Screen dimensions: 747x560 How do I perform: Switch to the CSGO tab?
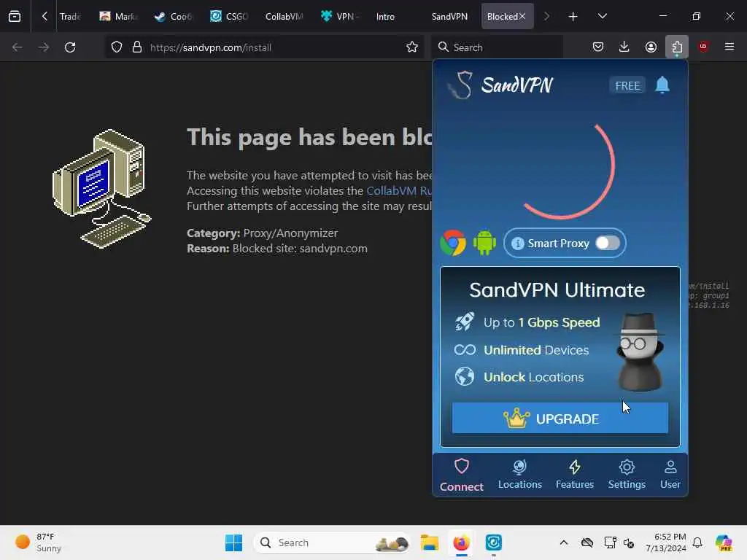[228, 16]
